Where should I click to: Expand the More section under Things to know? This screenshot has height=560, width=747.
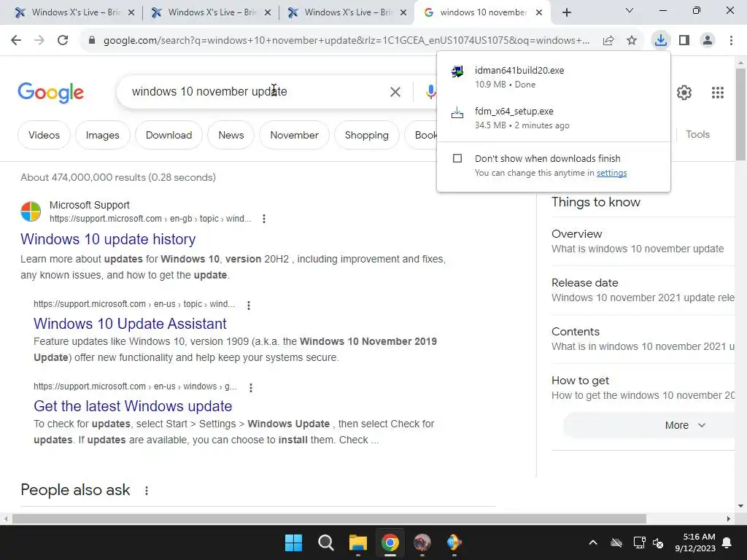point(684,425)
